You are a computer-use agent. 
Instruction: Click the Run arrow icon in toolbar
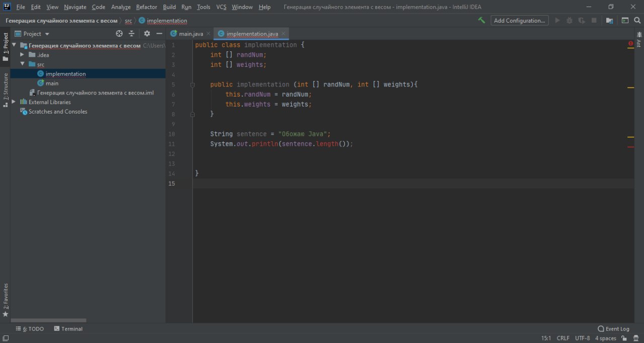pos(557,21)
